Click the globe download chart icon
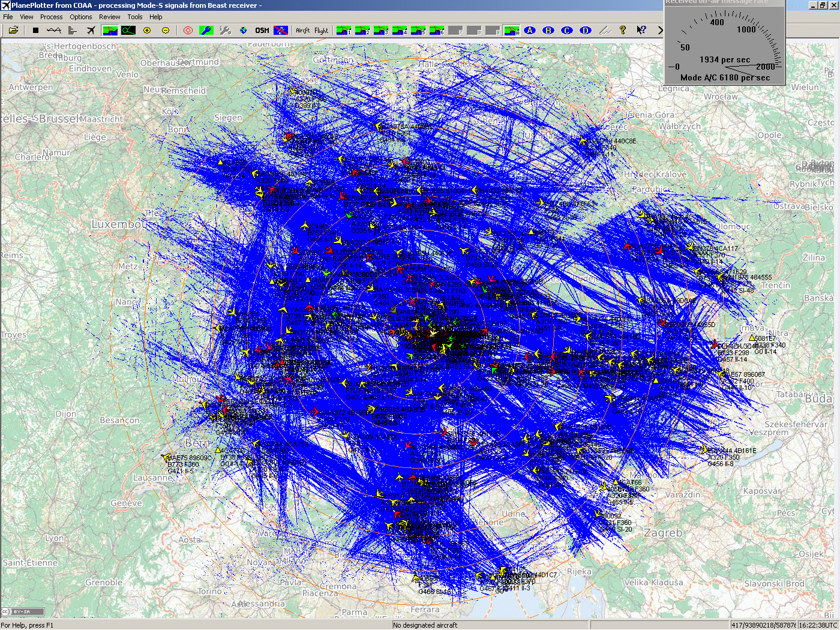This screenshot has height=630, width=840. pyautogui.click(x=243, y=30)
